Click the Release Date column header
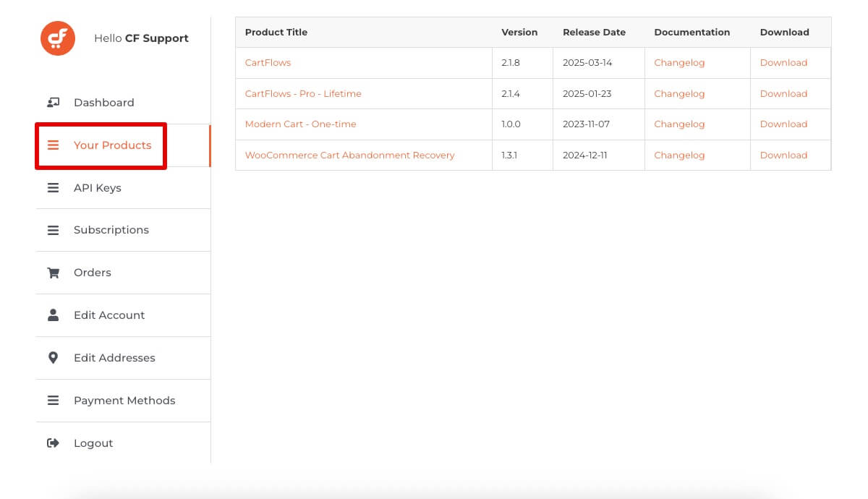The width and height of the screenshot is (868, 499). pyautogui.click(x=594, y=33)
